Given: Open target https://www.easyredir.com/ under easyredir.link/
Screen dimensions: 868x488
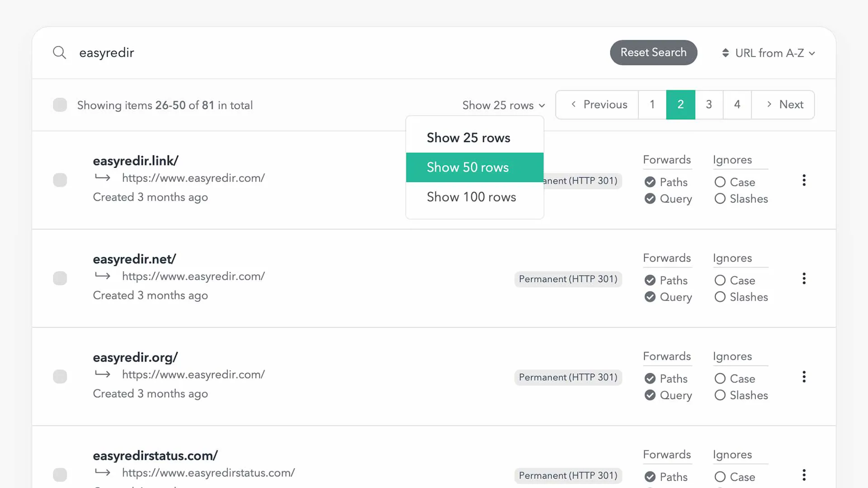Looking at the screenshot, I should point(193,178).
